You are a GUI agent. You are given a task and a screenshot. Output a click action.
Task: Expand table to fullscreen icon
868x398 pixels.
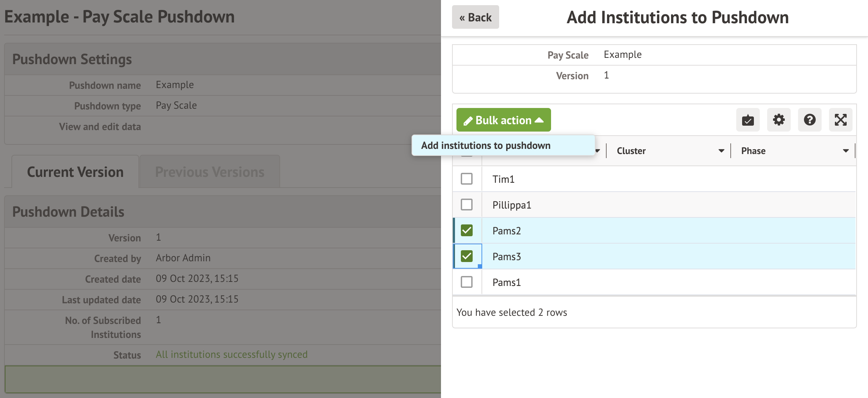840,120
